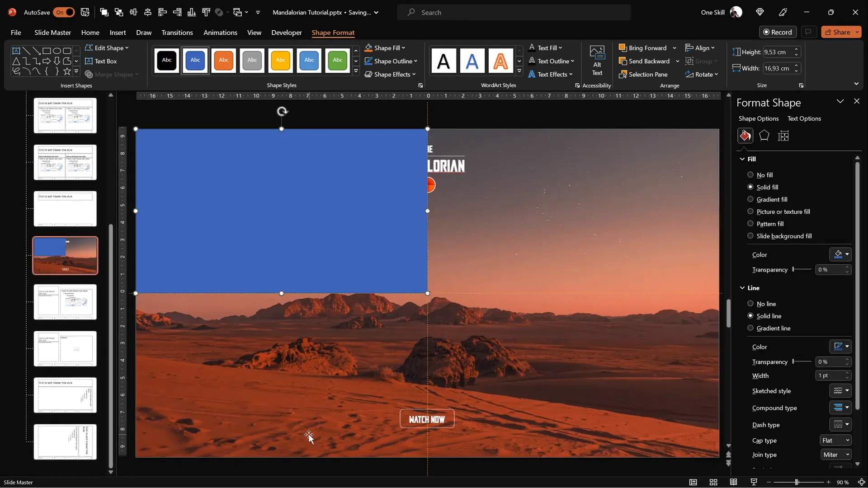Click the Text Box button in Insert Shapes

pyautogui.click(x=101, y=61)
